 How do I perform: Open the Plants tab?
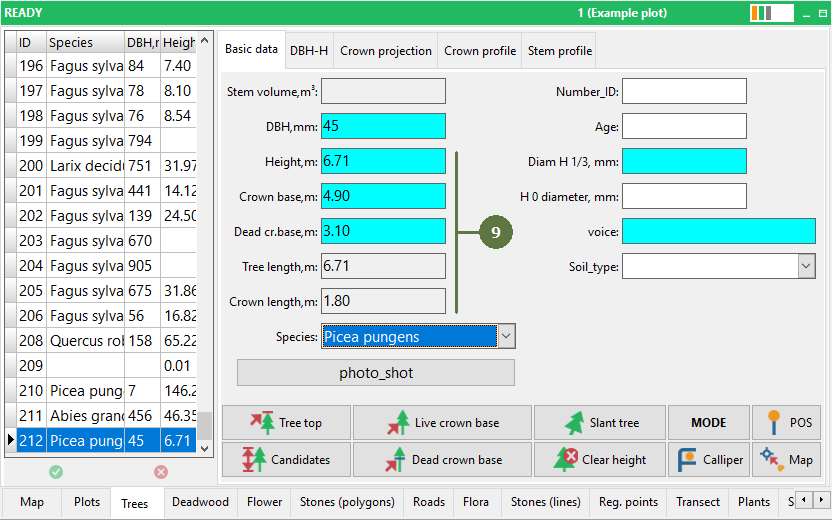coord(753,502)
